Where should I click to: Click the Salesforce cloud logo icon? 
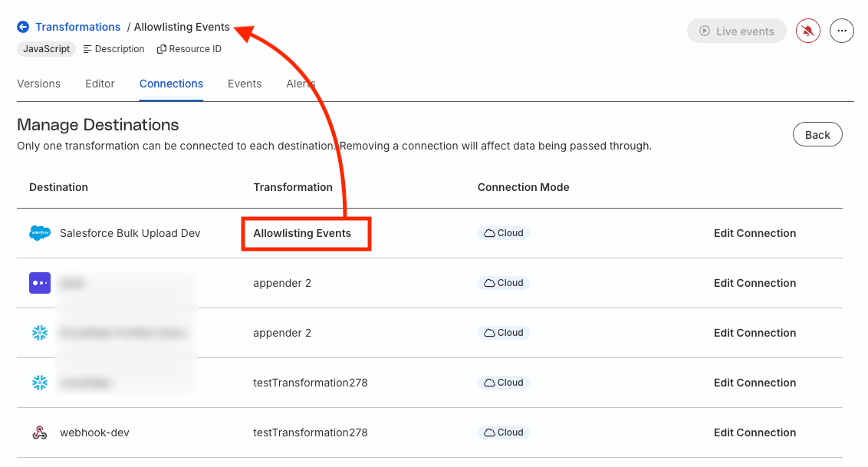click(x=40, y=233)
